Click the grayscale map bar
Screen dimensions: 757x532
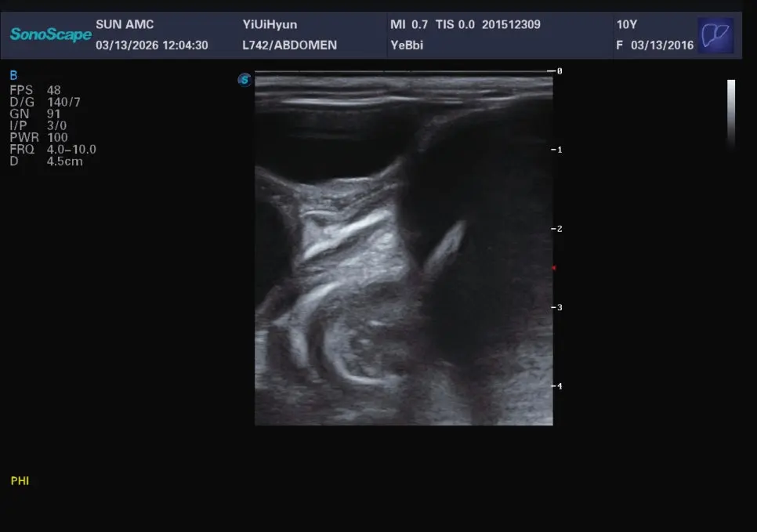(x=731, y=114)
